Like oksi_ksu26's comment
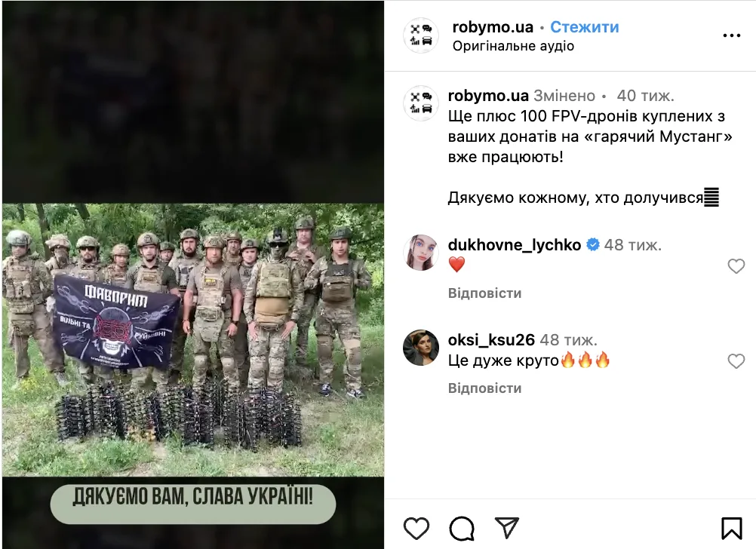Image resolution: width=756 pixels, height=549 pixels. 736,360
